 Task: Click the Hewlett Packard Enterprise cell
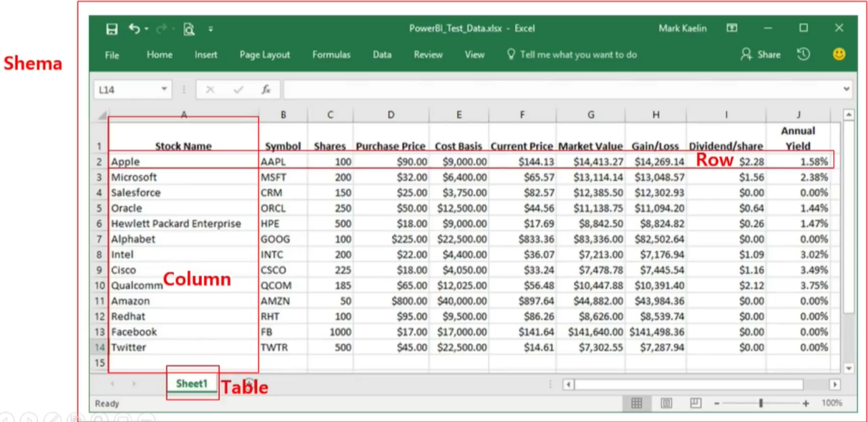(x=183, y=224)
